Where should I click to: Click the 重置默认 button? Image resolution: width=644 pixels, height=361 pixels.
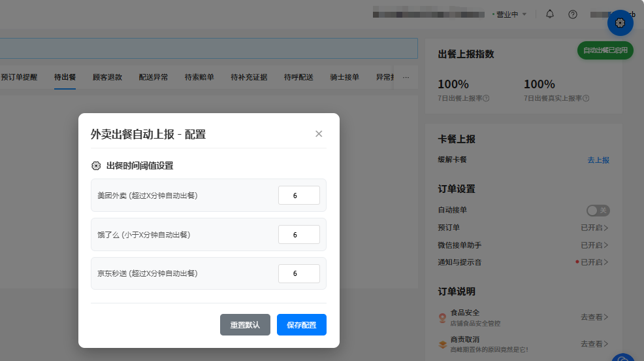(245, 325)
